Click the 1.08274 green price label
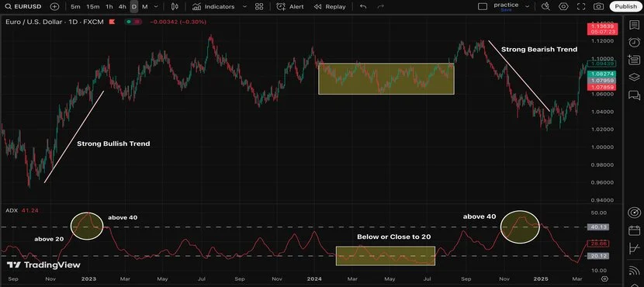 click(601, 74)
